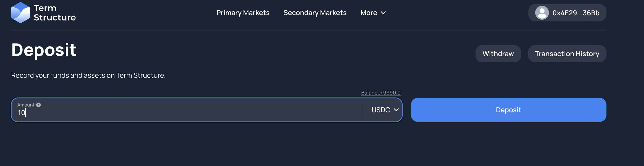Click the chevron arrow beside More

pyautogui.click(x=383, y=13)
